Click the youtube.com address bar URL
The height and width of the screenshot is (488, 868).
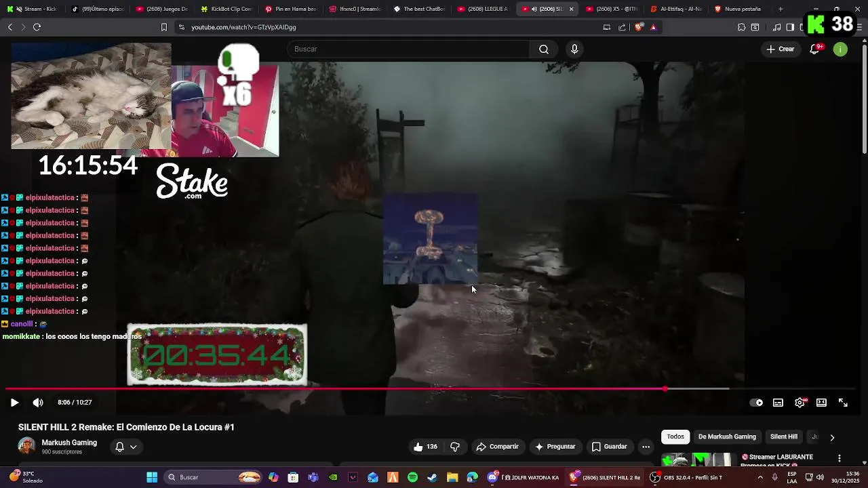pos(243,27)
